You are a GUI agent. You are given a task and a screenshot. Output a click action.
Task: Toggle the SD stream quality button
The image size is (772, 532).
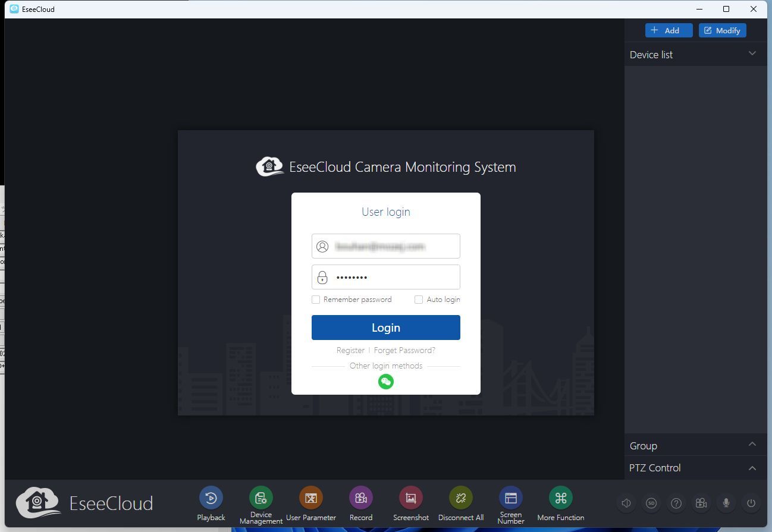tap(651, 503)
